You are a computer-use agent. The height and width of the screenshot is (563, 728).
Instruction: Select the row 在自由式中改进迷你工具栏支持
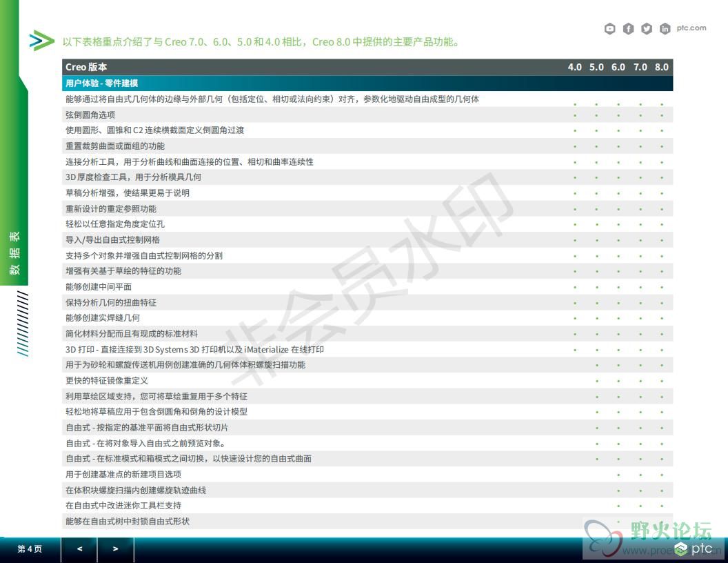click(367, 506)
